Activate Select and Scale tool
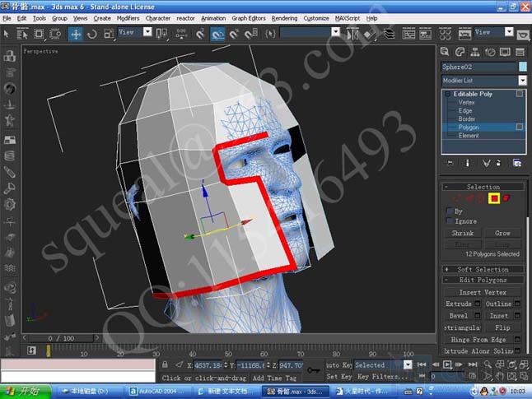Viewport: 532px width, 399px height. point(109,34)
